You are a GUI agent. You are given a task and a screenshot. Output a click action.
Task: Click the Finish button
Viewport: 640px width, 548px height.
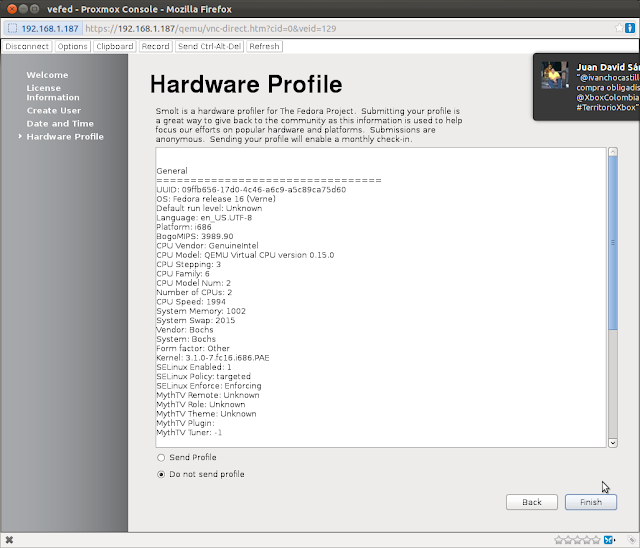pos(591,502)
